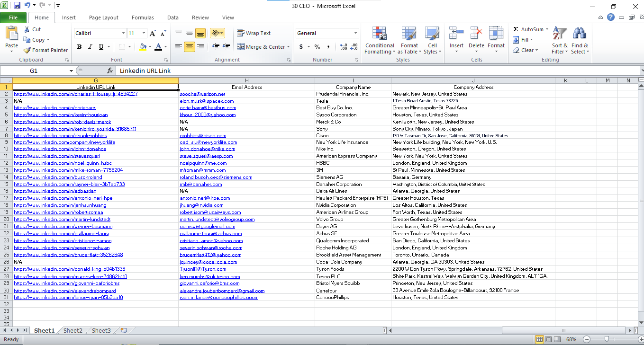
Task: Open Excel Help question mark icon
Action: click(x=611, y=18)
